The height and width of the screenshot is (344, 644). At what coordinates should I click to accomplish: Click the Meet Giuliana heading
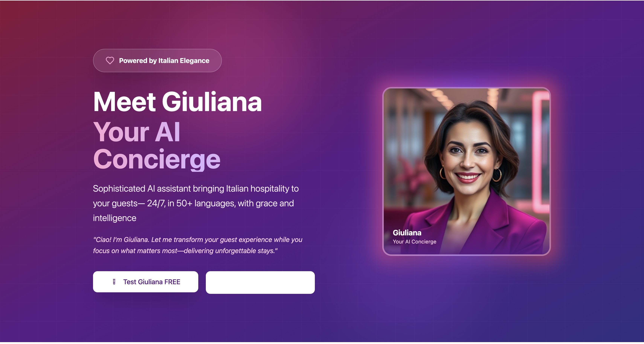point(177,102)
